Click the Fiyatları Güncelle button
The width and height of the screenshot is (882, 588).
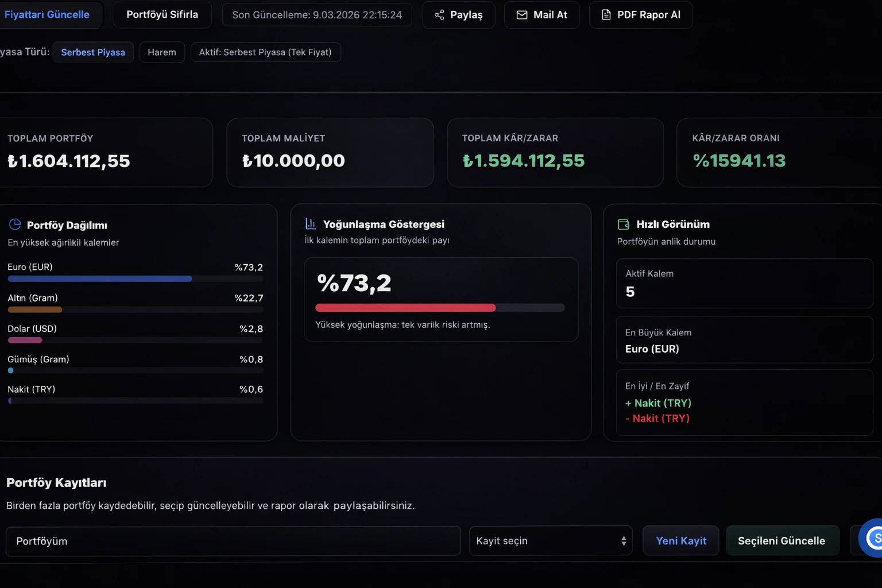(x=47, y=15)
